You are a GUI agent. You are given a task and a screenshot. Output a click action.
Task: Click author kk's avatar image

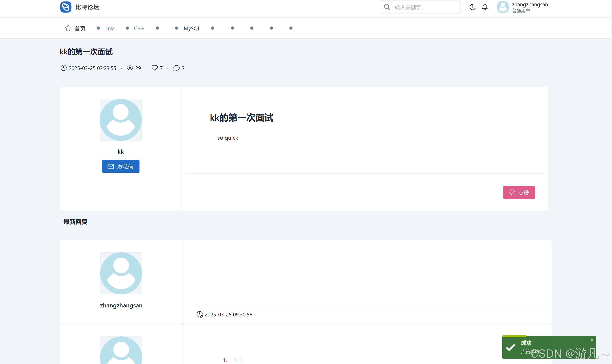[x=121, y=120]
